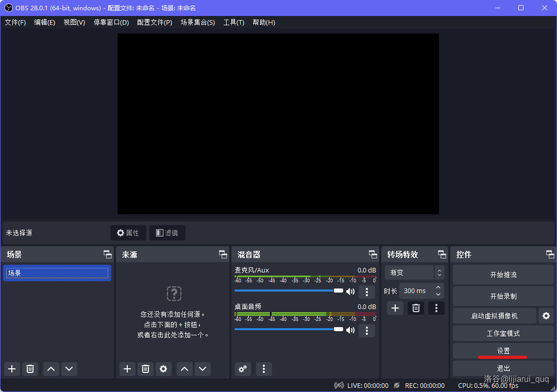Undock the 混音器 panel
Image resolution: width=557 pixels, height=392 pixels.
pos(373,254)
